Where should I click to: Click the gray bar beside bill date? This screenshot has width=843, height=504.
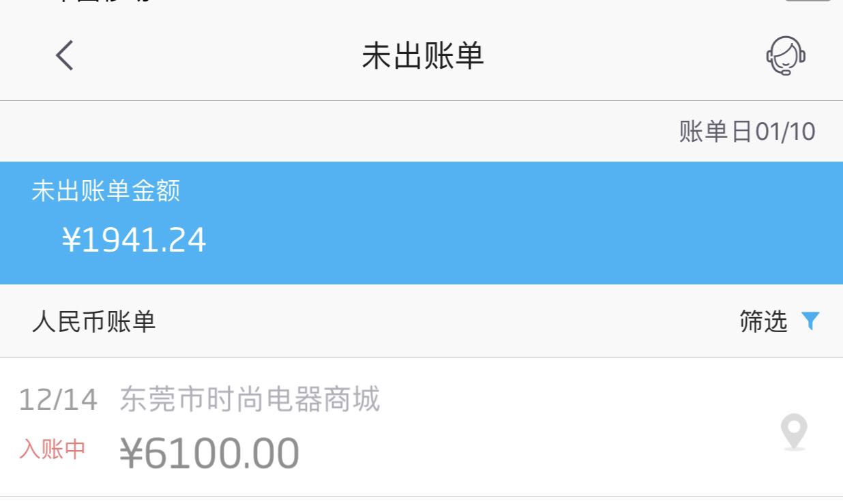tap(341, 132)
